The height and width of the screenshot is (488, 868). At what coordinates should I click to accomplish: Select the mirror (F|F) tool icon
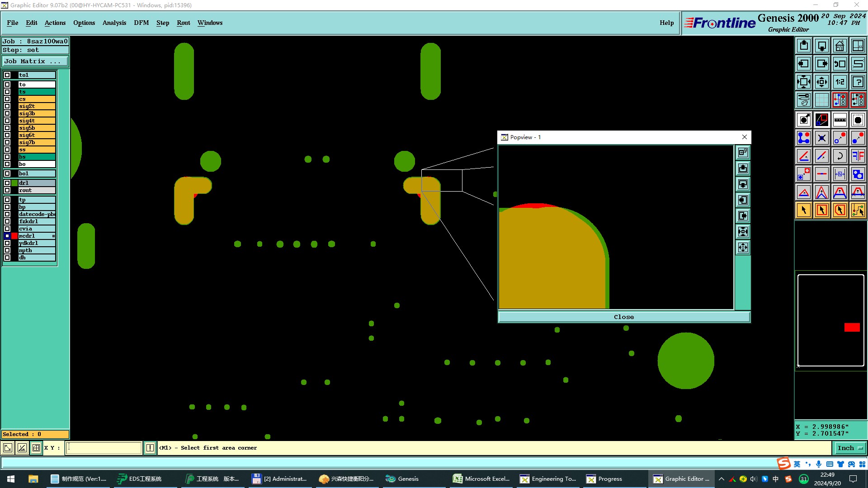tap(858, 156)
